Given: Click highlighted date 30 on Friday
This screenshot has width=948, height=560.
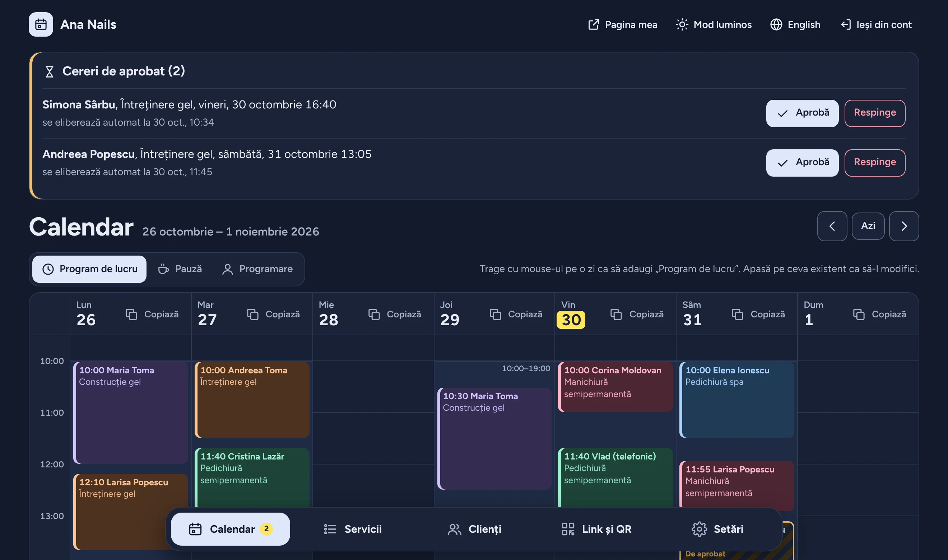Looking at the screenshot, I should coord(571,320).
